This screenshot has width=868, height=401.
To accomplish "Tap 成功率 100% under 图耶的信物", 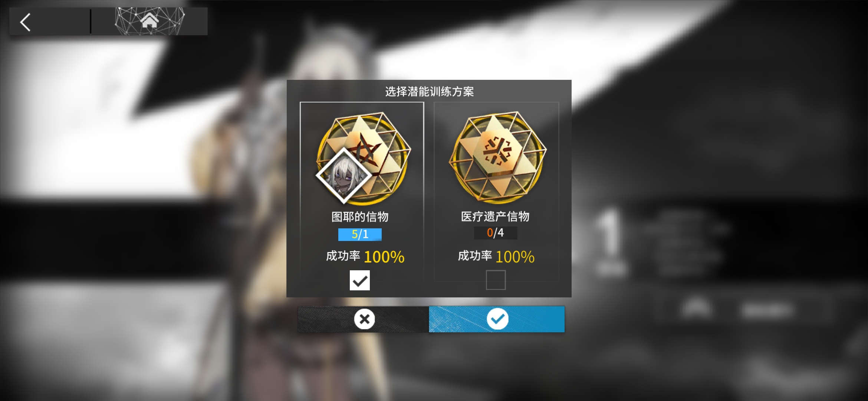I will pos(365,257).
